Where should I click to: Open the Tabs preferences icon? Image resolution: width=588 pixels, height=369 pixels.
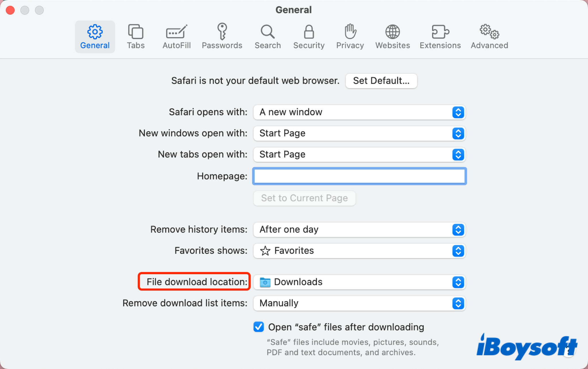(x=136, y=36)
